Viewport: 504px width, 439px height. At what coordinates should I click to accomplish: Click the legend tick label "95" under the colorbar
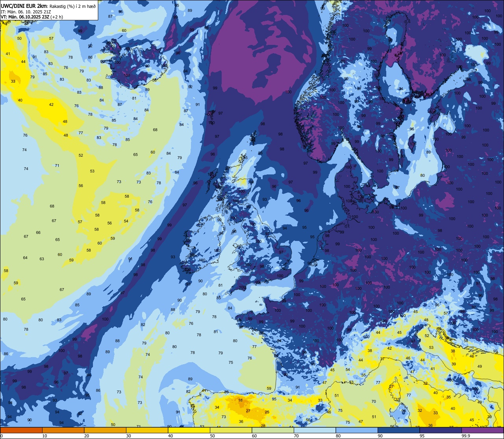tap(422, 436)
